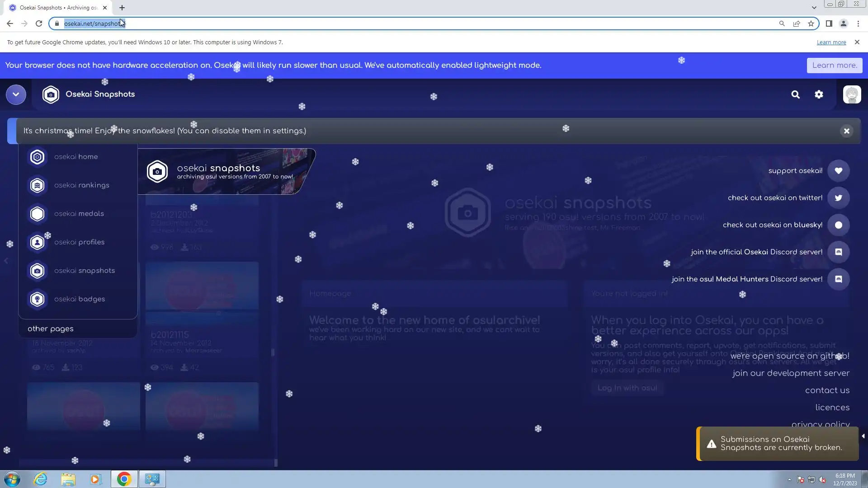Expand the other pages section

pos(51,329)
